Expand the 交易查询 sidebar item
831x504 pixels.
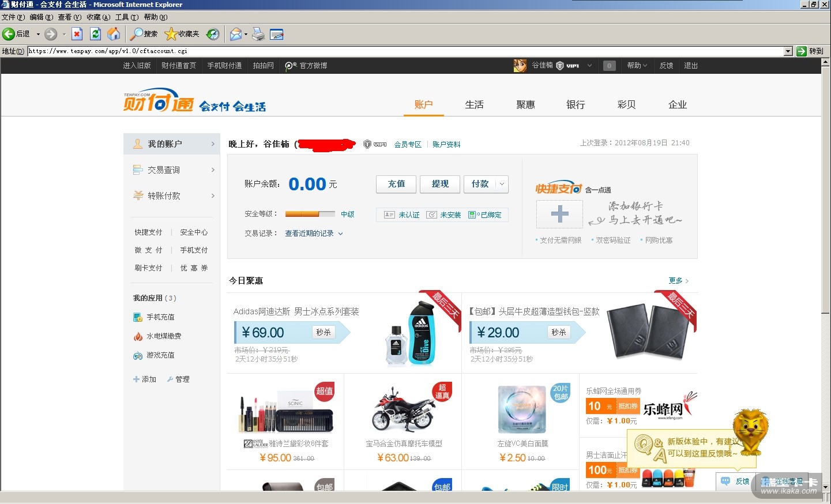tap(172, 170)
